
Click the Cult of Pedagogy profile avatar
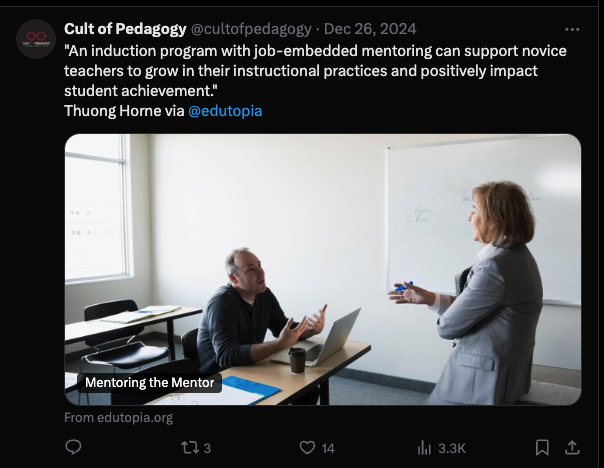click(37, 38)
